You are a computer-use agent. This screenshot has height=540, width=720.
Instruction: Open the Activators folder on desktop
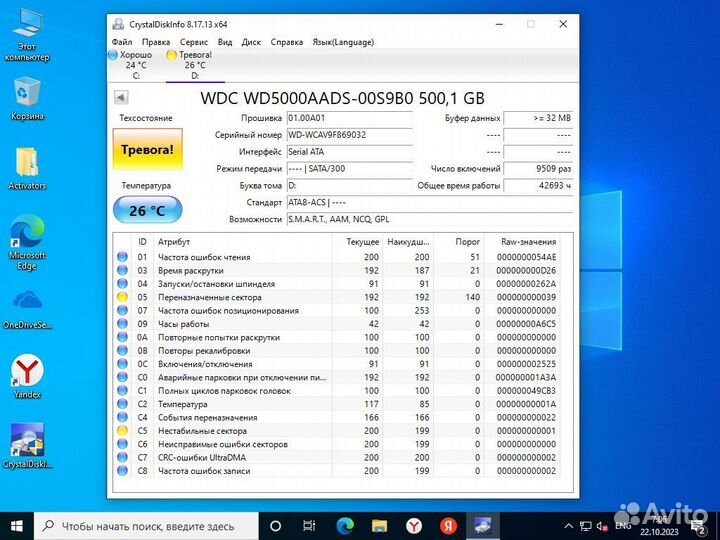pos(27,168)
